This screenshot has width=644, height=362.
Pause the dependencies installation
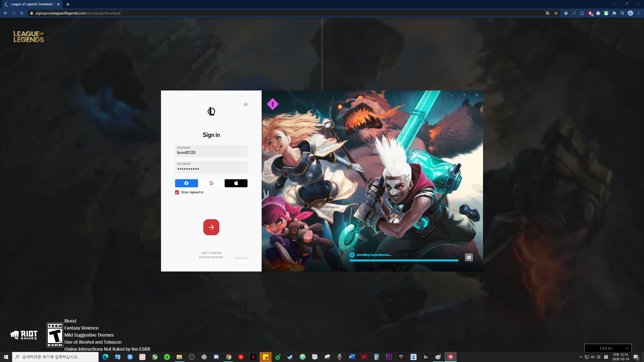pyautogui.click(x=352, y=255)
